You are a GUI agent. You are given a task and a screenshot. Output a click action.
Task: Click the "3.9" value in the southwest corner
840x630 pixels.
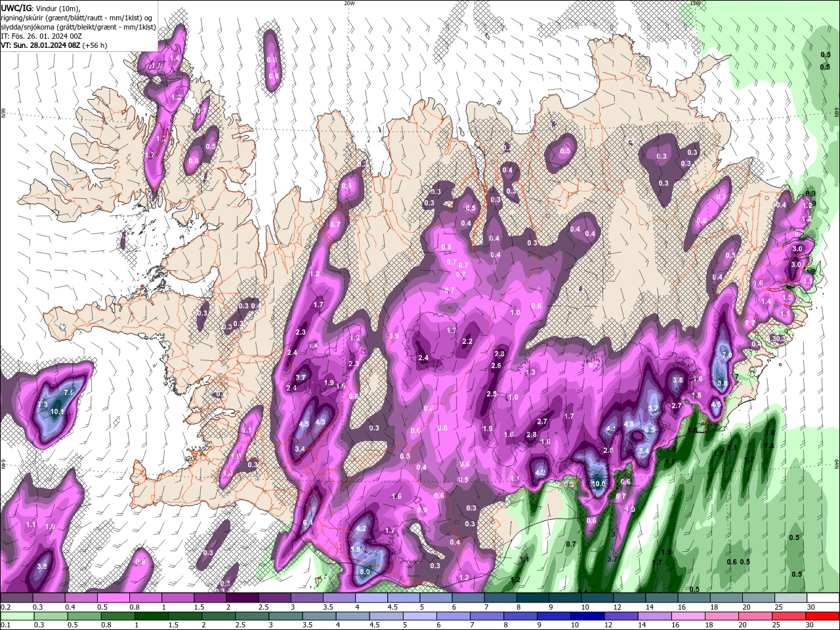[x=42, y=566]
